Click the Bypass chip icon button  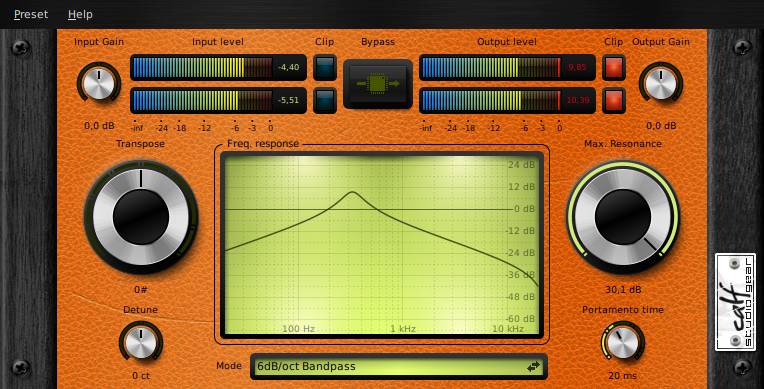378,84
